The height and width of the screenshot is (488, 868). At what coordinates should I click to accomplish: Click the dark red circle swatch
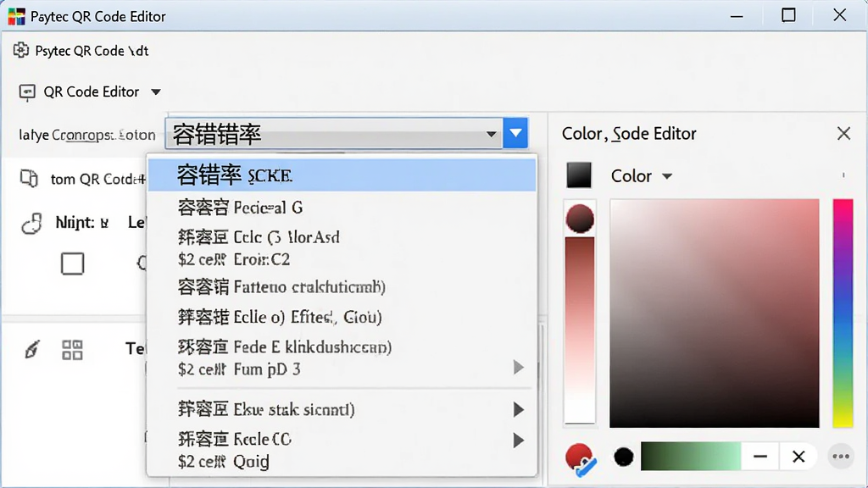point(580,219)
